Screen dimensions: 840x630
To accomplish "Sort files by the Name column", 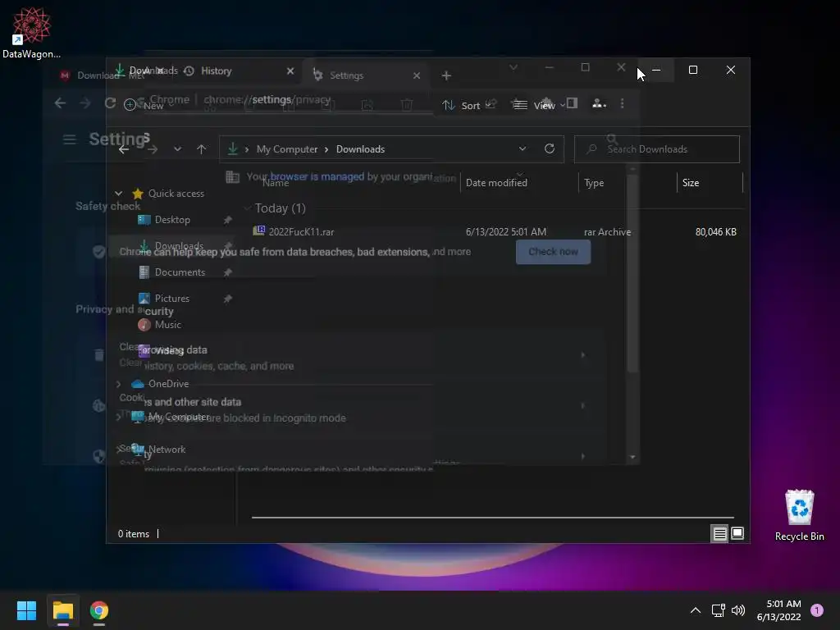I will 276,183.
